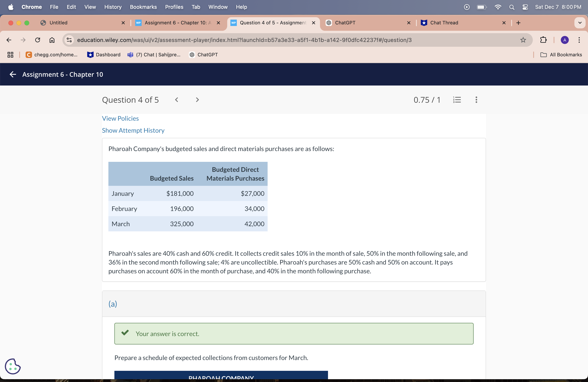
Task: Go to the previous question arrow
Action: click(176, 100)
